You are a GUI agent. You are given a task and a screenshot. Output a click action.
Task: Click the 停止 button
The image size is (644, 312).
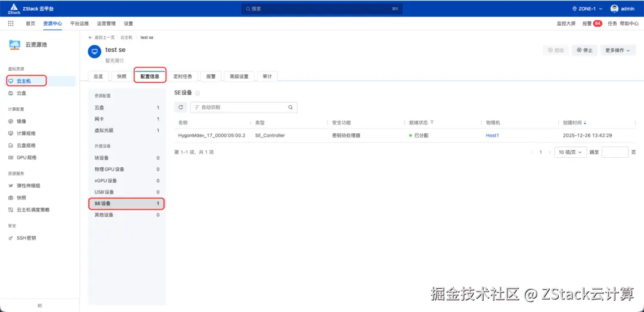(585, 51)
